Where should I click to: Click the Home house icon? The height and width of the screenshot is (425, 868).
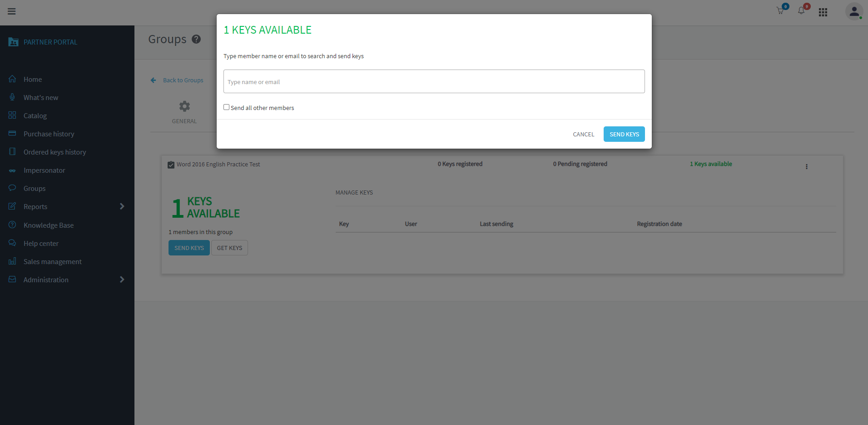click(x=12, y=79)
